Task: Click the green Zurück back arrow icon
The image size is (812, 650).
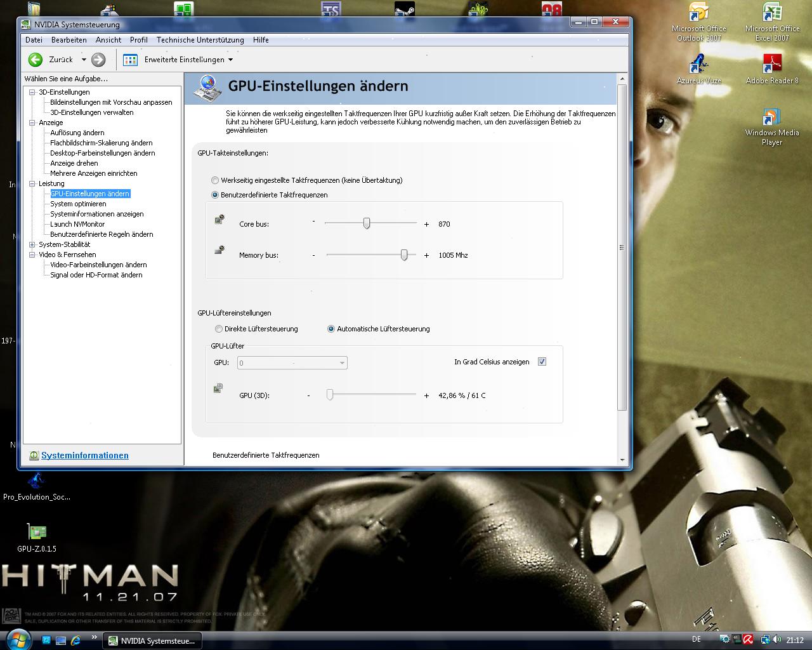Action: pyautogui.click(x=35, y=60)
